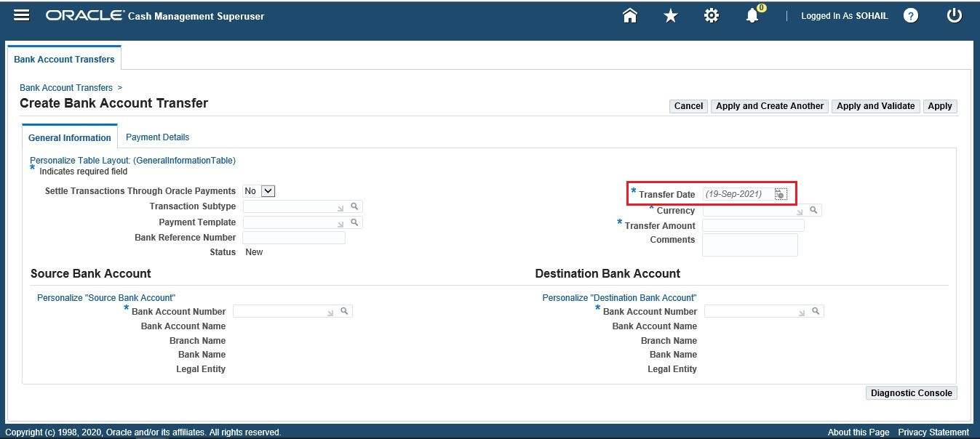
Task: Check notifications via the bell icon
Action: (x=753, y=15)
